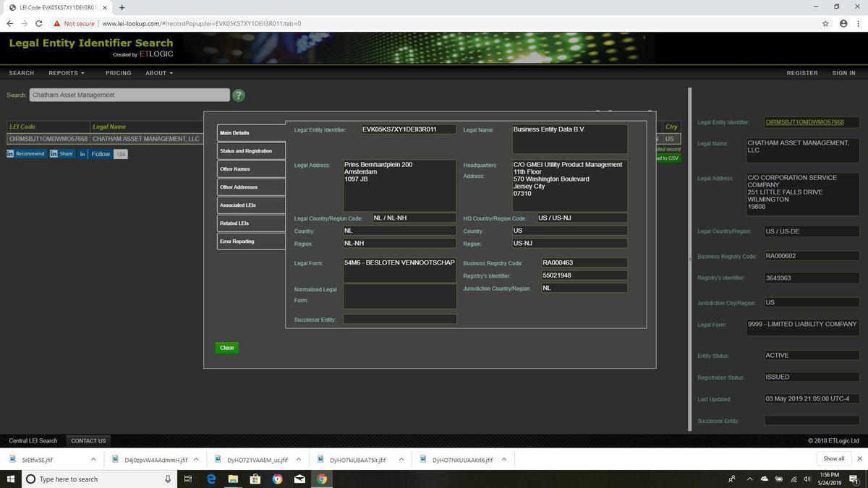Click in the Chatham Asset Management search field
Screen dimensions: 868x488
pos(129,95)
